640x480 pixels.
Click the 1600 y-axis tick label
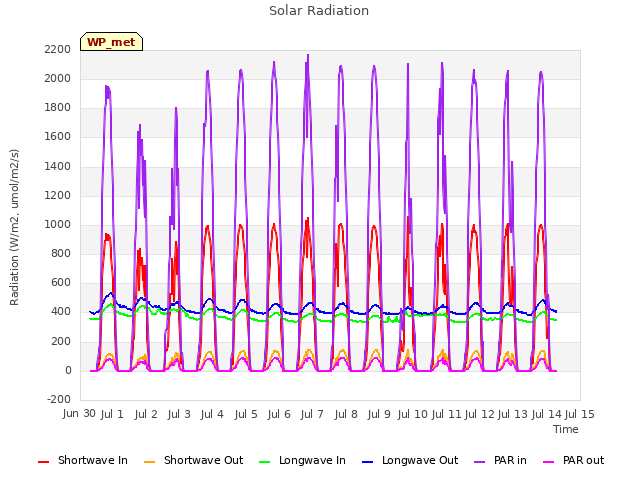(x=58, y=137)
